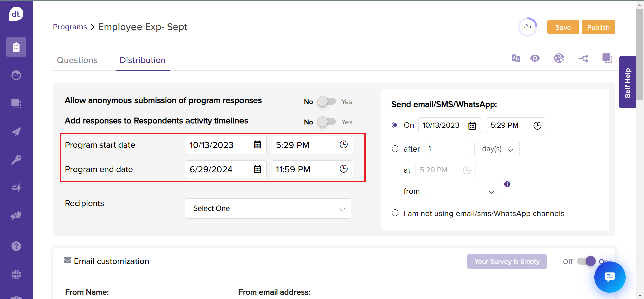This screenshot has height=299, width=644.
Task: Toggle anonymous submission of program responses
Action: pos(327,101)
